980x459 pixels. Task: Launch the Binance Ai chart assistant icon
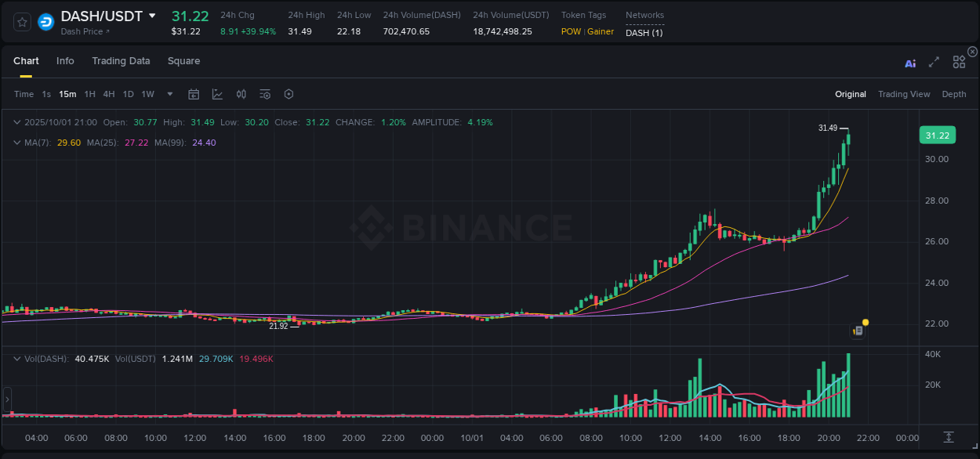click(910, 62)
